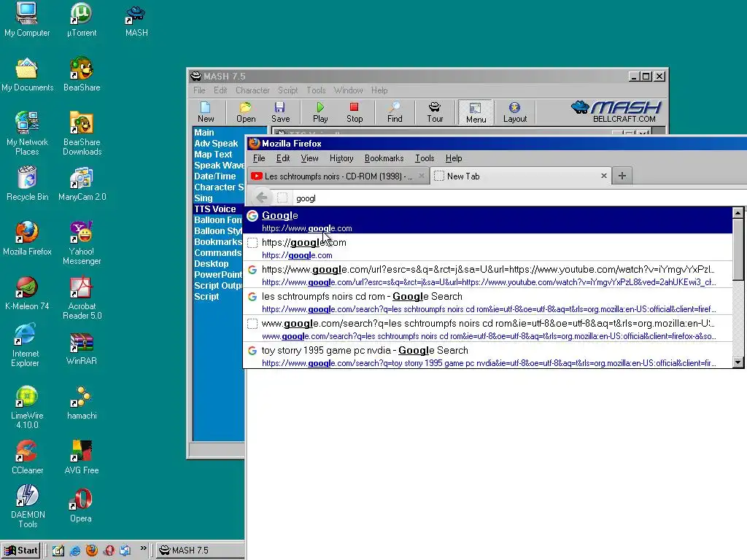The image size is (747, 560).
Task: Switch to the Les schtroumpfs noirs tab
Action: tap(338, 176)
